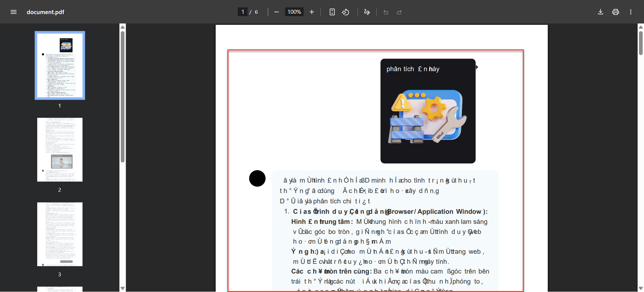Click the document scrollbar down arrow
Viewport: 644px width, 292px height.
[641, 288]
